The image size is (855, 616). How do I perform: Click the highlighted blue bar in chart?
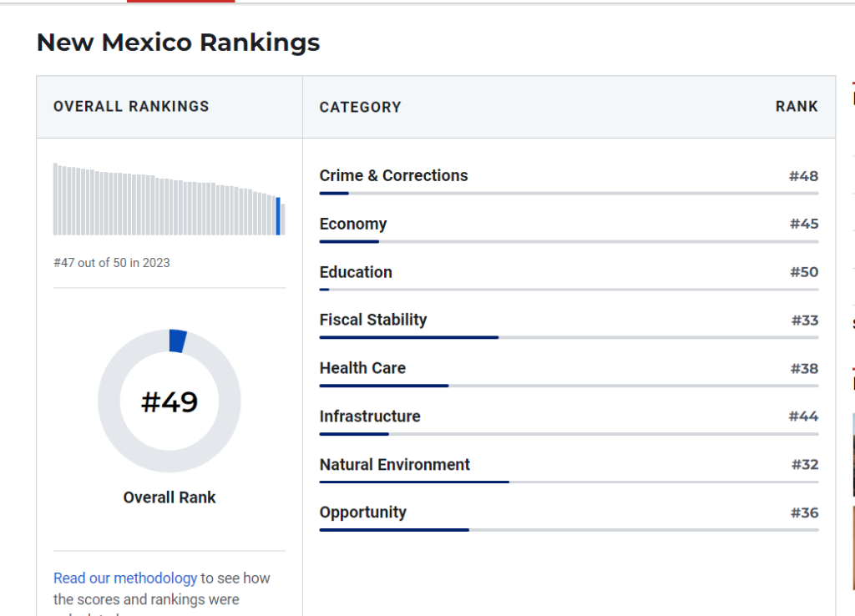point(278,216)
